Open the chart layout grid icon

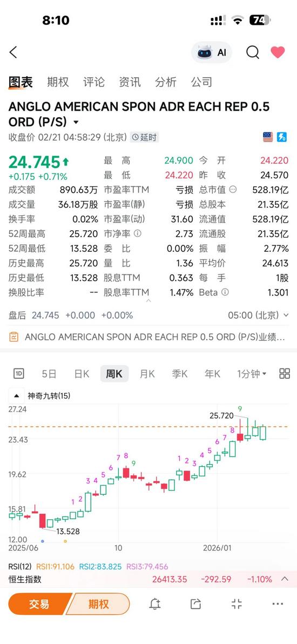click(284, 373)
